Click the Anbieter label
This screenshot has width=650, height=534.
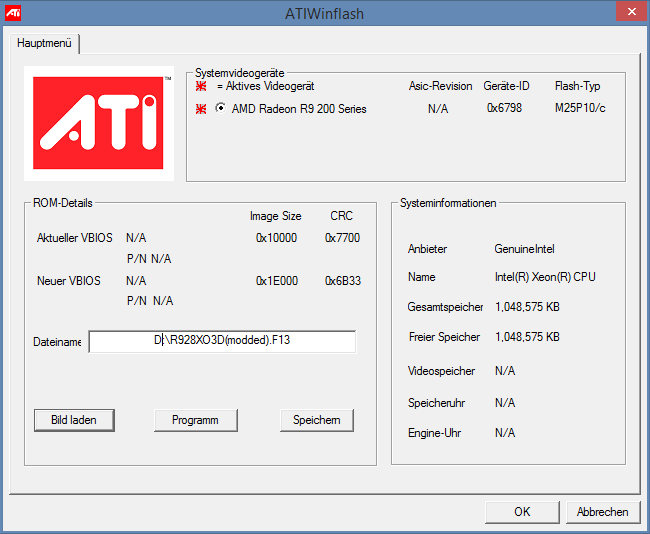[x=427, y=249]
